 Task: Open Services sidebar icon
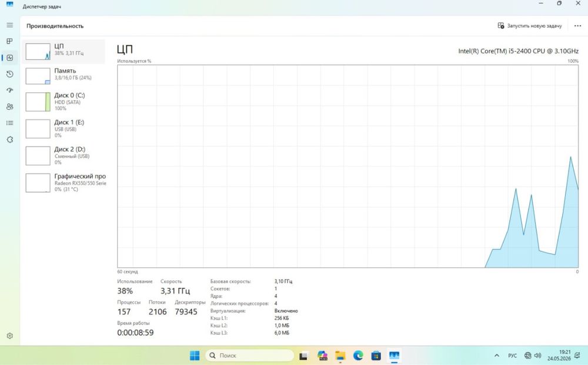click(10, 140)
